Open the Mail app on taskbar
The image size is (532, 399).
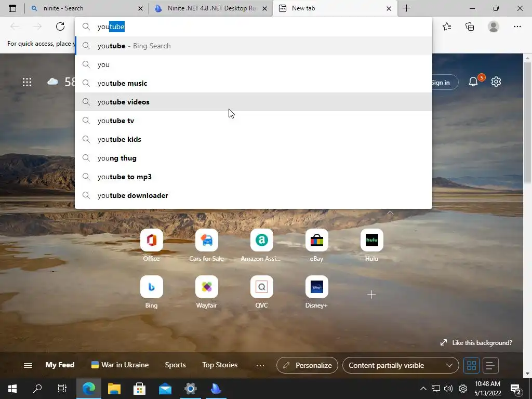[165, 389]
